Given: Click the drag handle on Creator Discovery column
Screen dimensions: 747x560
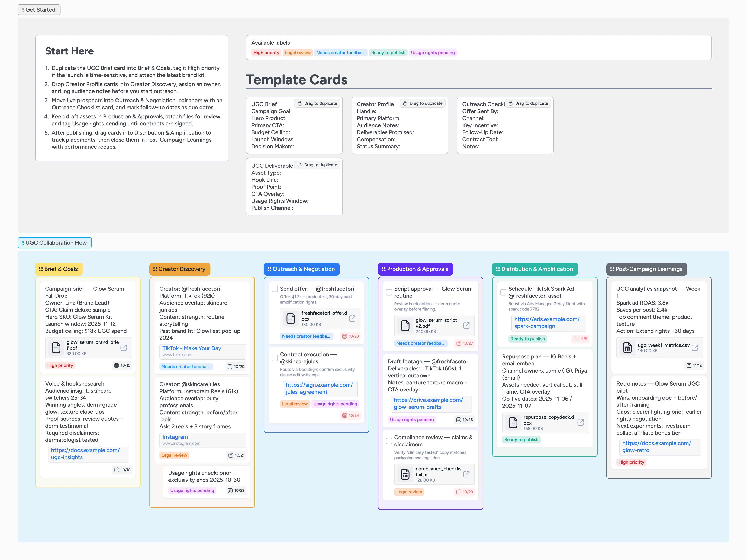Looking at the screenshot, I should [155, 269].
